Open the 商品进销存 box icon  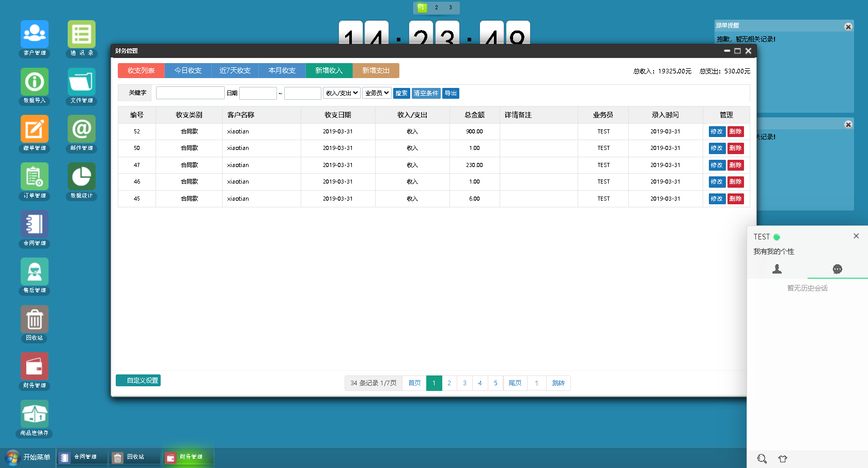[35, 414]
